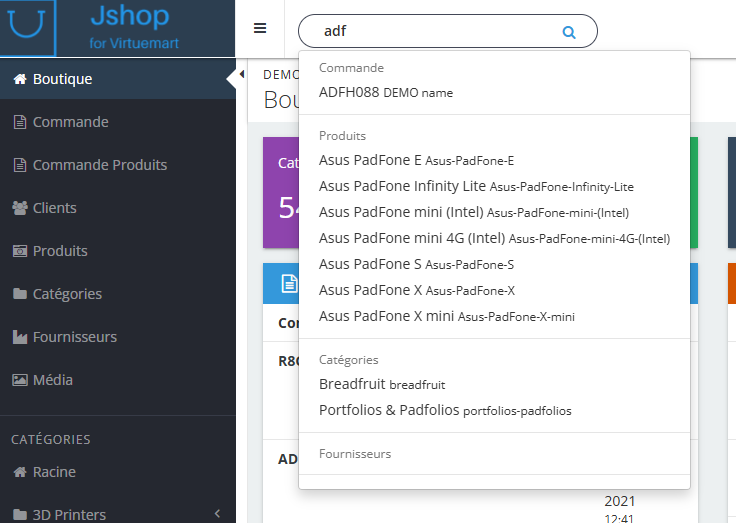Open Commande in the sidebar
736x523 pixels.
[70, 122]
